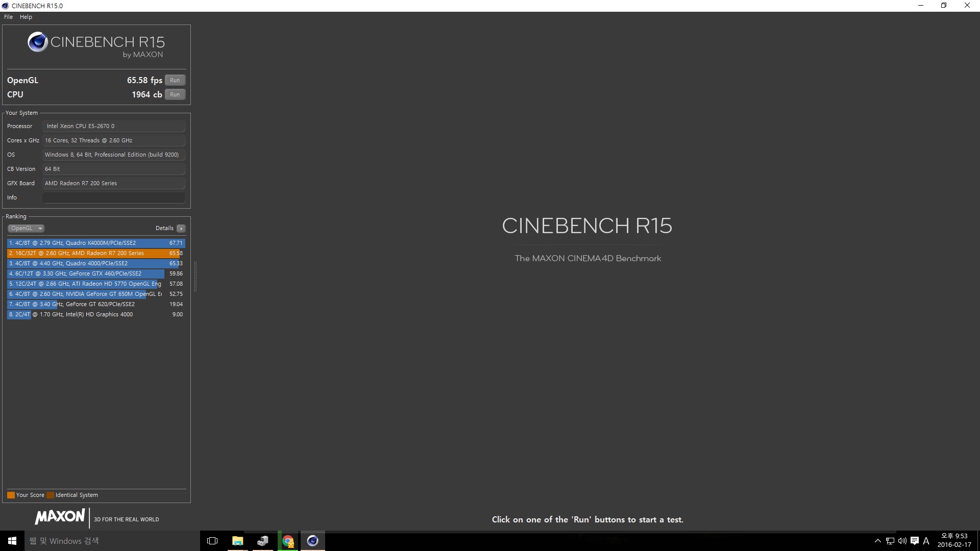The width and height of the screenshot is (980, 551).
Task: Select ranking row ATI Radeon HD 5770
Action: (96, 284)
